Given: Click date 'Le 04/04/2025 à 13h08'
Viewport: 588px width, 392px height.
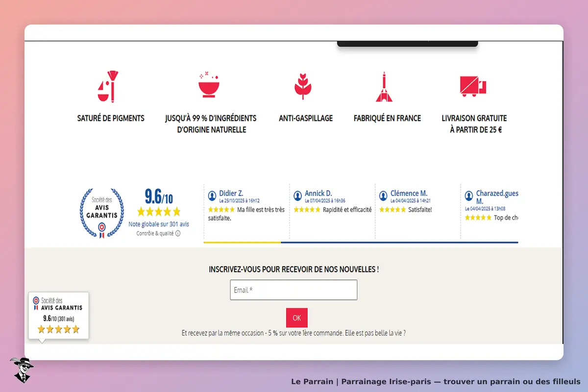Looking at the screenshot, I should pyautogui.click(x=485, y=209).
